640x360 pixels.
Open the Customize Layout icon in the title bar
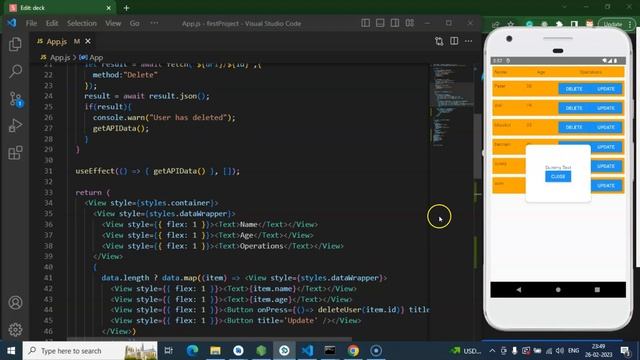tap(410, 23)
